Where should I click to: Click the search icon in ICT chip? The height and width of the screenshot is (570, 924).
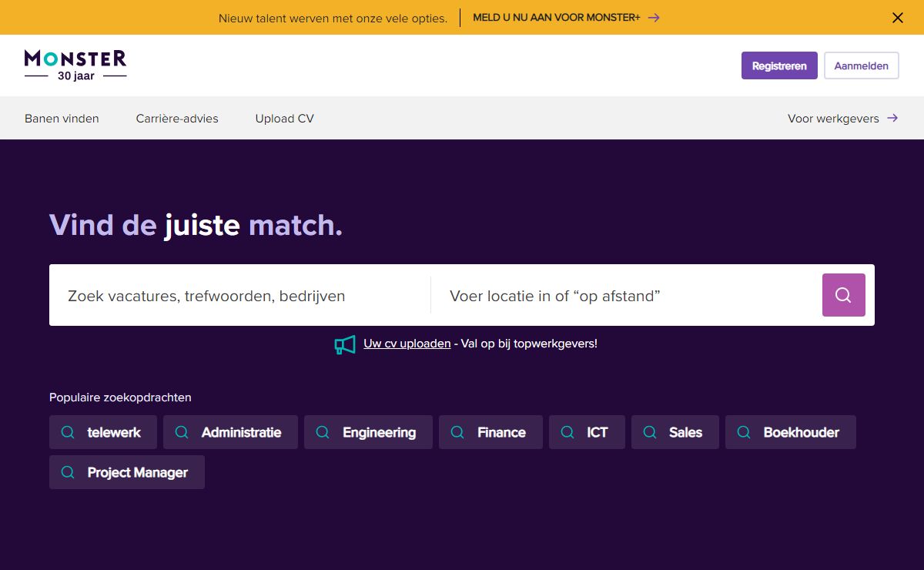pyautogui.click(x=567, y=432)
